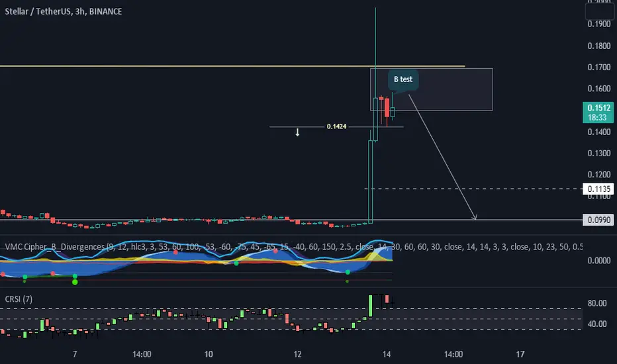Click the second 14:00 time axis label
The height and width of the screenshot is (364, 617).
pos(453,354)
